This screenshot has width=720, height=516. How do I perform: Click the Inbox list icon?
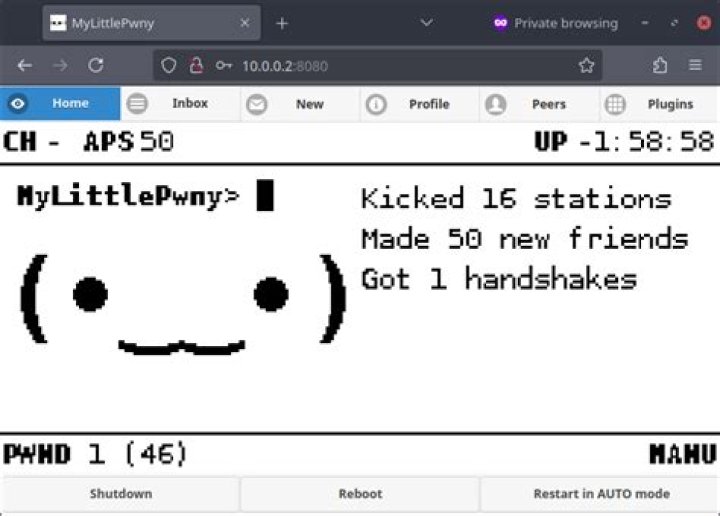click(x=137, y=104)
